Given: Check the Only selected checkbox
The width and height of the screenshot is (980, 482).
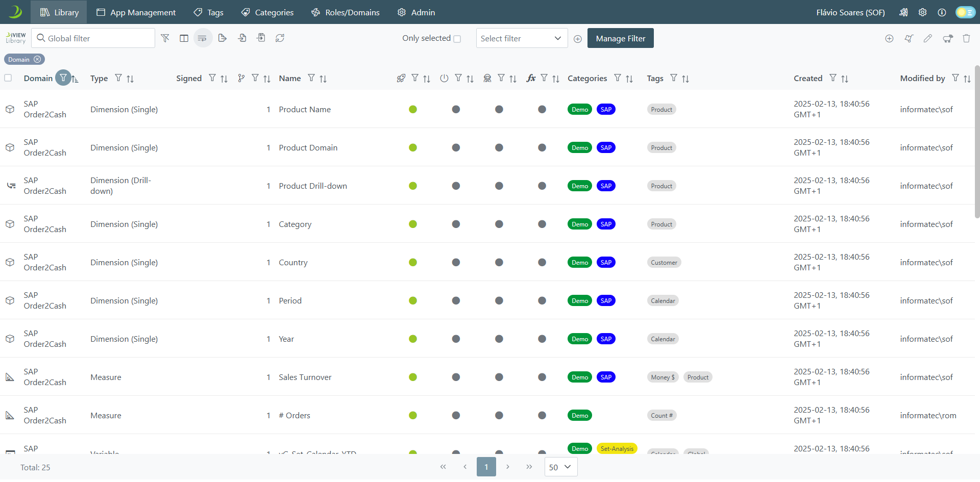Looking at the screenshot, I should tap(457, 39).
